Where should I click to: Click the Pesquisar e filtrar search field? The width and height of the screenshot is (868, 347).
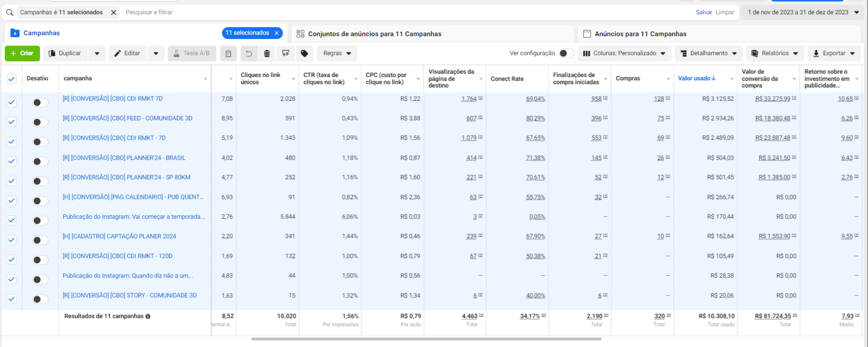point(149,12)
